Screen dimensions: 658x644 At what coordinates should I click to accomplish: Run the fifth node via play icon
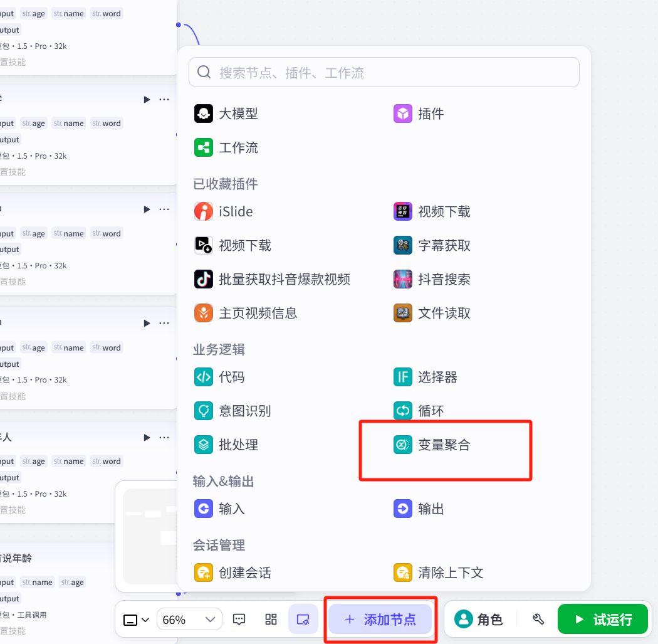[147, 437]
